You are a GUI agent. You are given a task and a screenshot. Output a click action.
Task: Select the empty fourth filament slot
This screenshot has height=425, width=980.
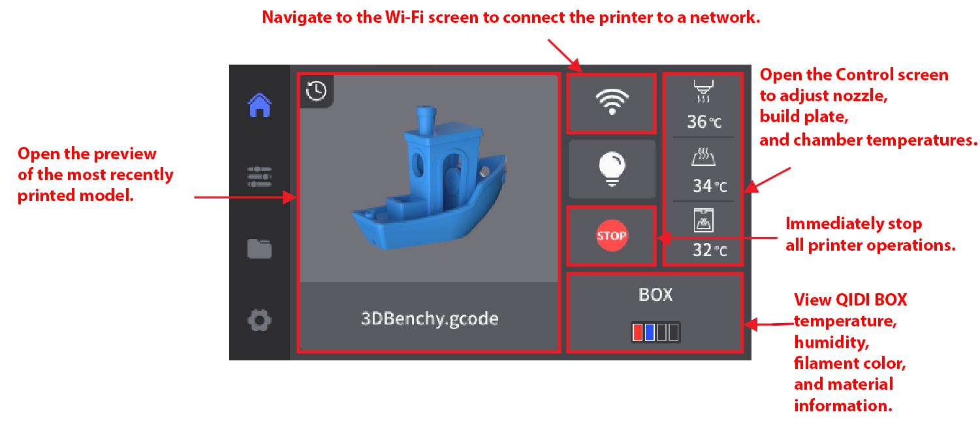point(674,332)
